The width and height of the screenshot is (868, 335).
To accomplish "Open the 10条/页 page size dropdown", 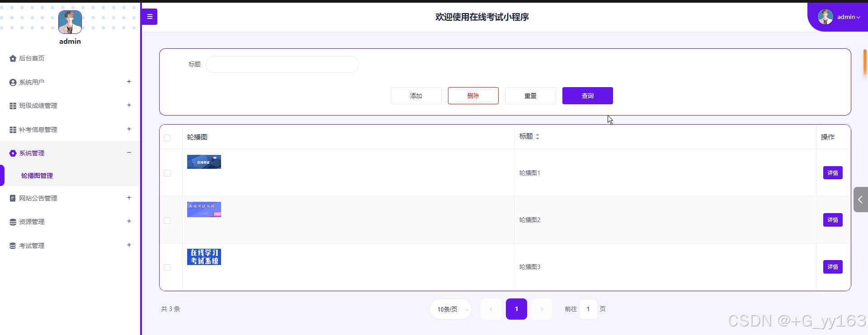I will click(451, 309).
